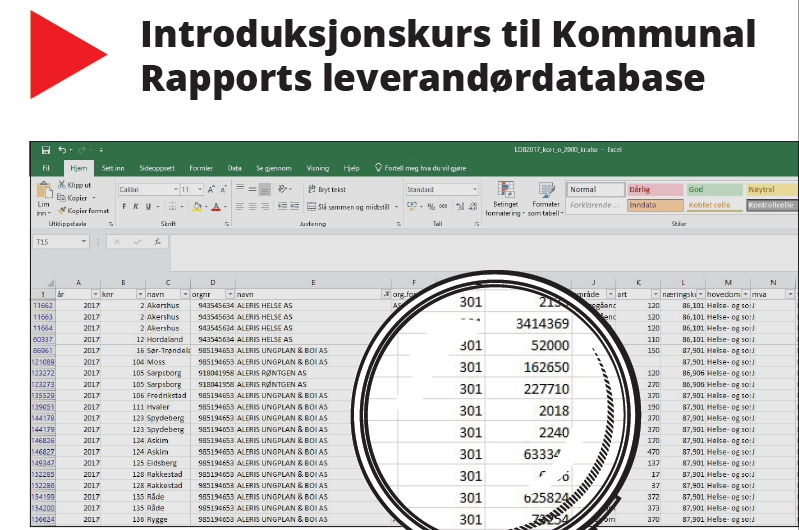Click the Name Box showing T15
The width and height of the screenshot is (799, 530).
coord(60,242)
